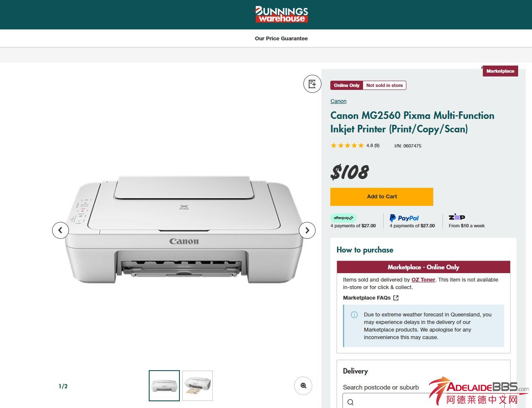Image resolution: width=532 pixels, height=408 pixels.
Task: Select first printer thumbnail image
Action: 164,385
